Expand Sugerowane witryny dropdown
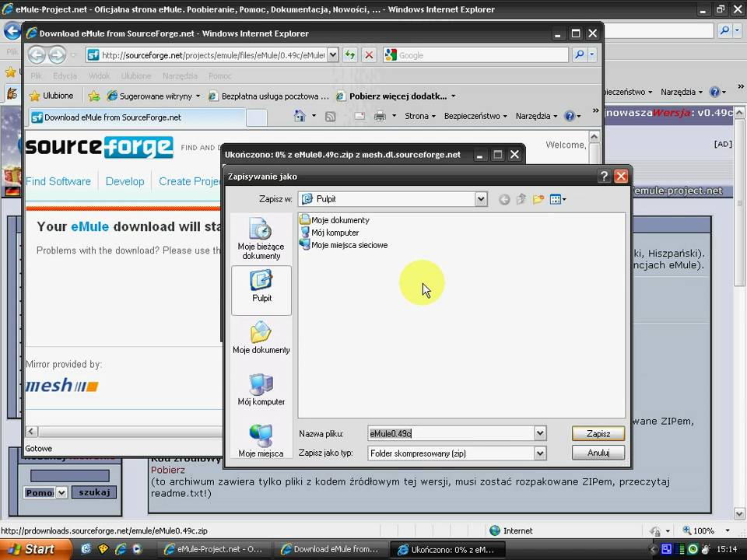The width and height of the screenshot is (747, 560). (x=198, y=96)
